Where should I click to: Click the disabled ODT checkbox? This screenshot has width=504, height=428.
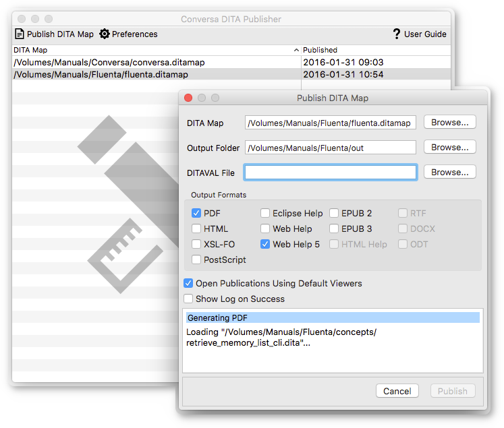pos(402,244)
